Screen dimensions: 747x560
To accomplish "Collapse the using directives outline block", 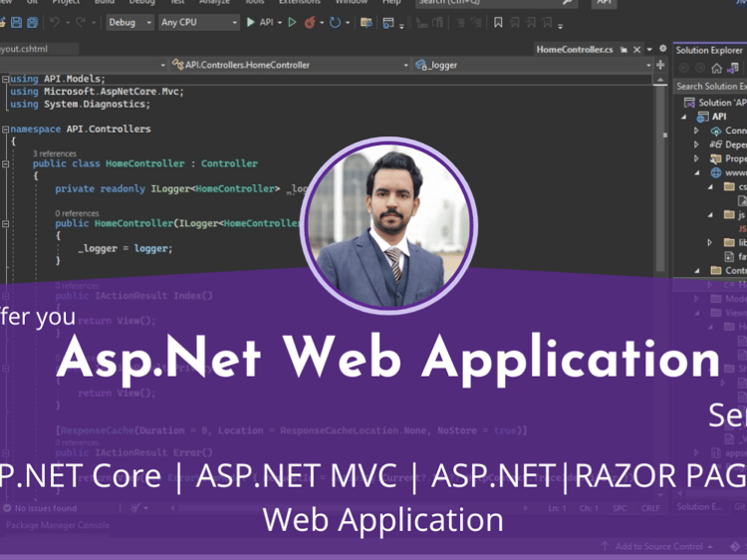I will (5, 79).
